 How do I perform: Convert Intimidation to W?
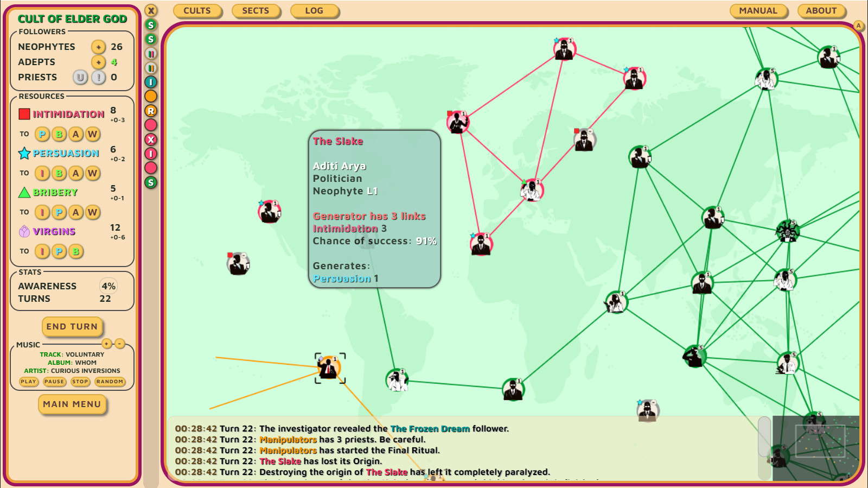[x=93, y=134]
